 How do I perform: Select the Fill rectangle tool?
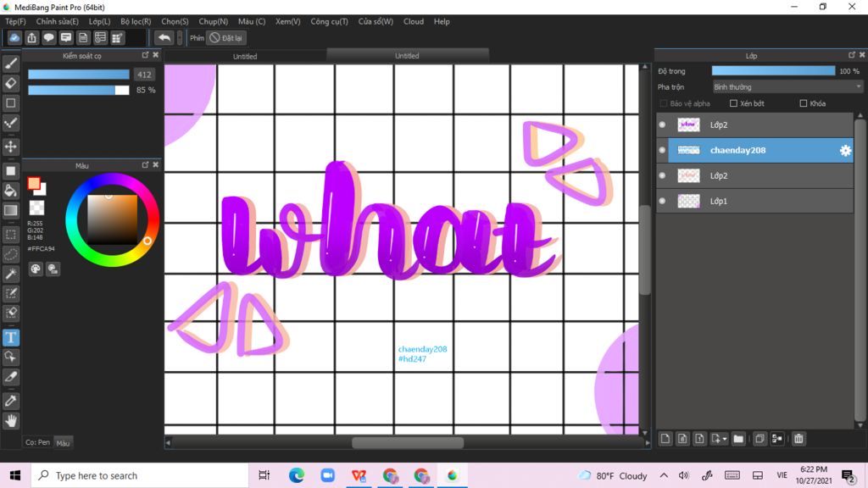pos(10,171)
